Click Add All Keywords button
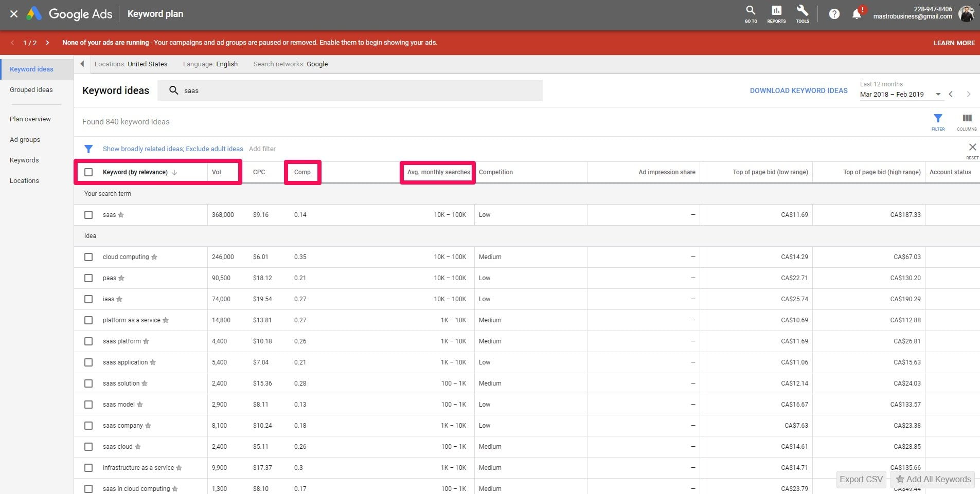 click(933, 479)
